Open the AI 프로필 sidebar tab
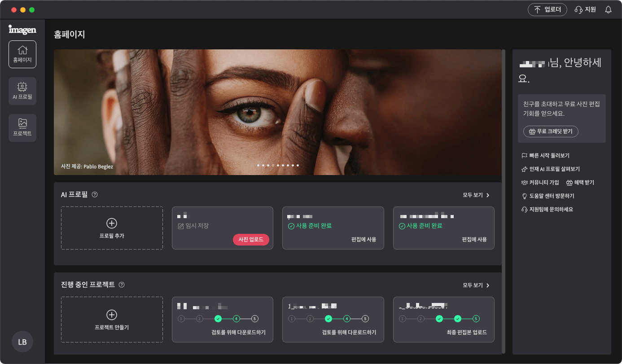This screenshot has width=622, height=364. coord(22,91)
